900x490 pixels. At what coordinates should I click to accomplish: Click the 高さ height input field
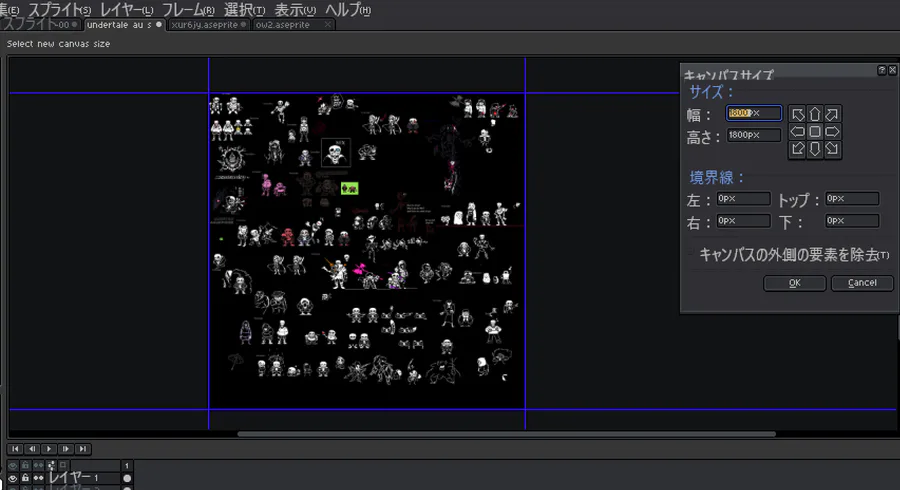pos(754,135)
